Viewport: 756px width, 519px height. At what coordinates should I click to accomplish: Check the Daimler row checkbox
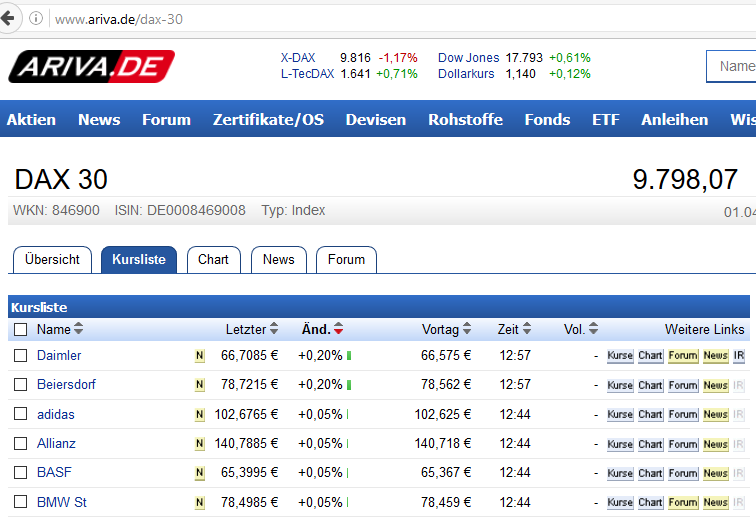[x=20, y=355]
